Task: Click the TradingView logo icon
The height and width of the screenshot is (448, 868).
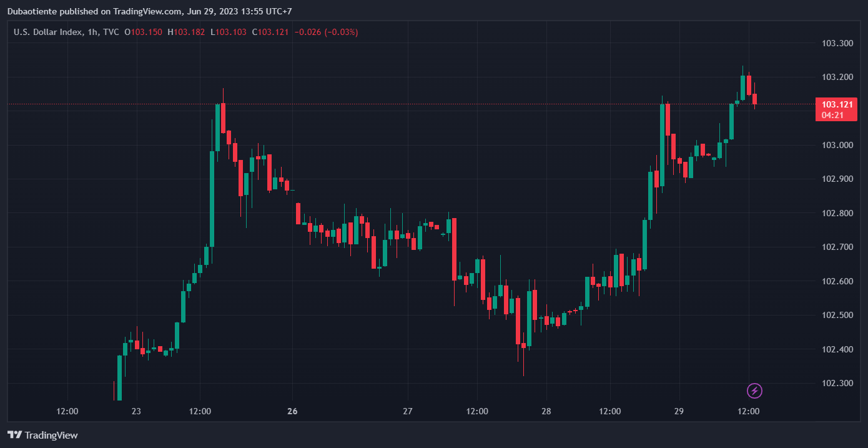Action: pos(15,435)
